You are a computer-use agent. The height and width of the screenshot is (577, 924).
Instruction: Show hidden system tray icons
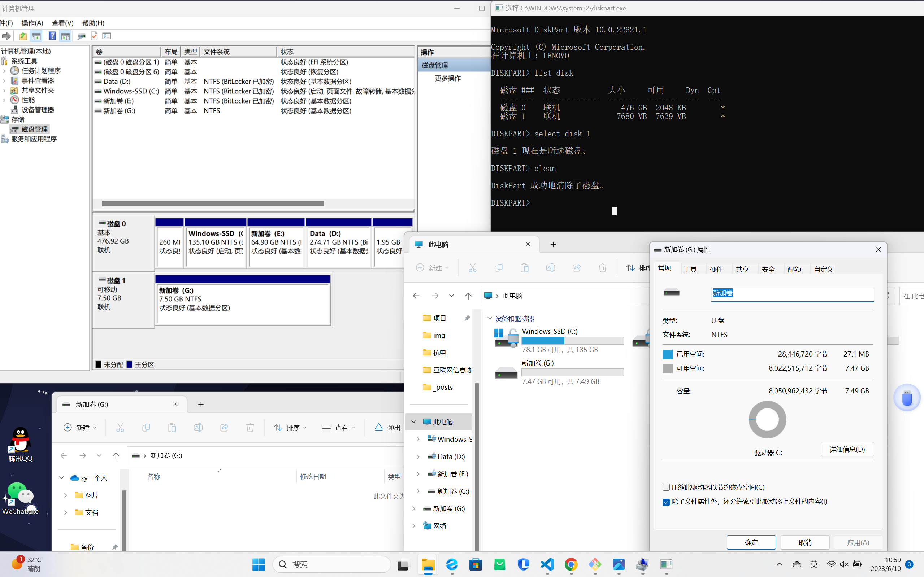[779, 564]
